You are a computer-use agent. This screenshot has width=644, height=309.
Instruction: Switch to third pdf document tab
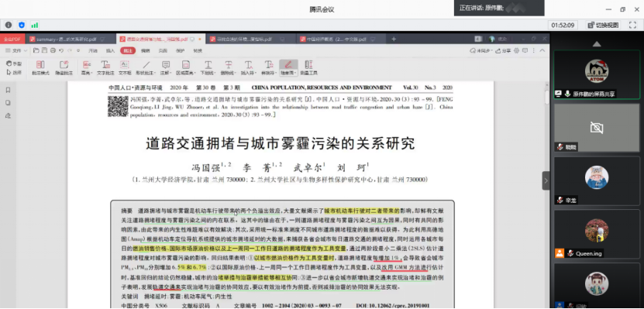tap(246, 39)
